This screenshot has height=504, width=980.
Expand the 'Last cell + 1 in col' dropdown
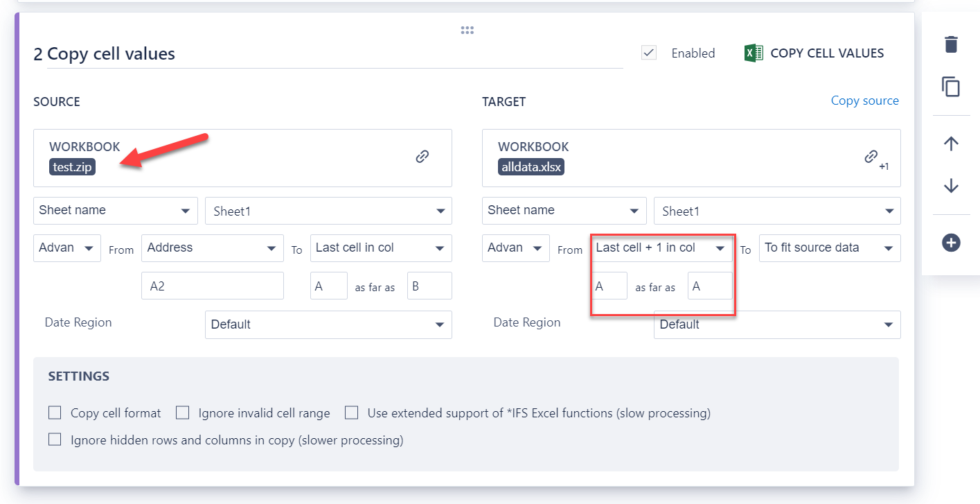661,248
